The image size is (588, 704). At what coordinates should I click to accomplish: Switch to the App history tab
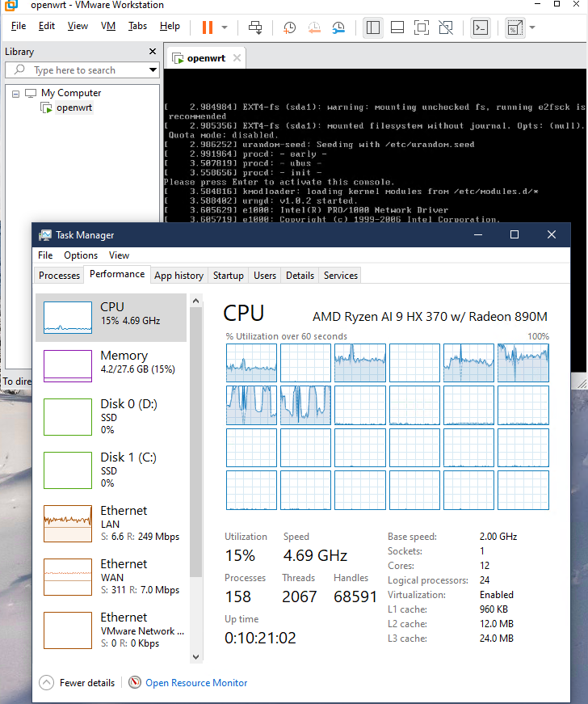(178, 276)
